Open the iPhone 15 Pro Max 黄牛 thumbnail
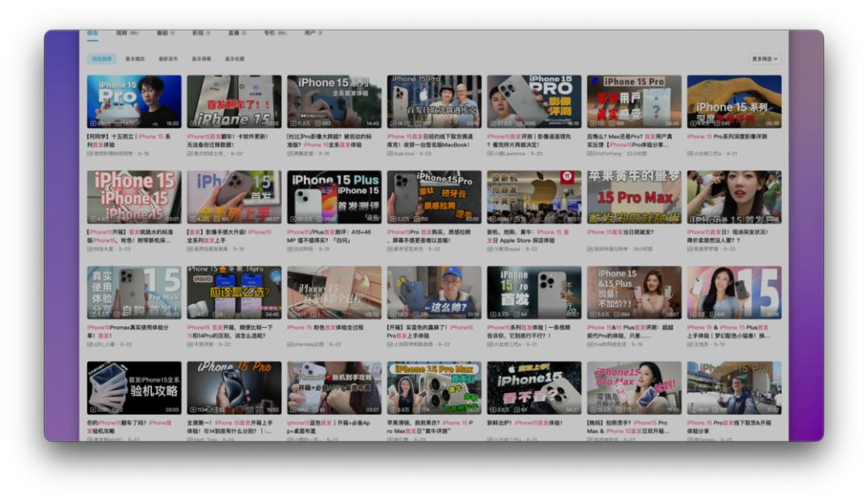The width and height of the screenshot is (868, 500). click(x=434, y=388)
